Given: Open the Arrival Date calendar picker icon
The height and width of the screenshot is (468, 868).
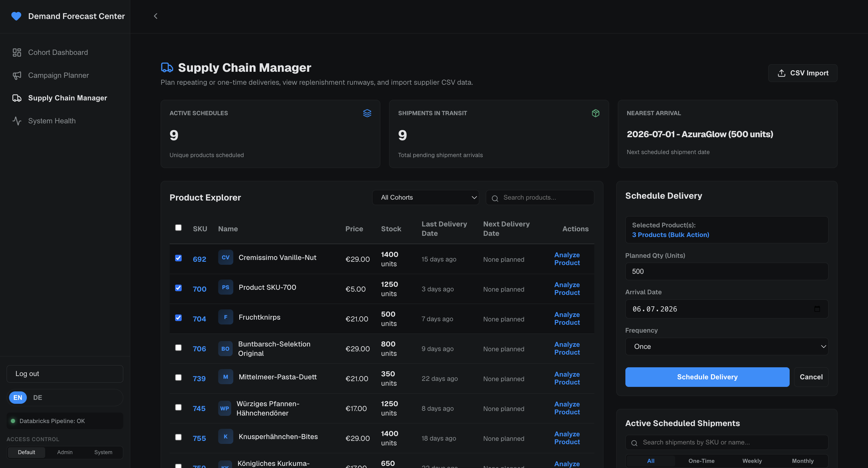Looking at the screenshot, I should click(x=817, y=309).
